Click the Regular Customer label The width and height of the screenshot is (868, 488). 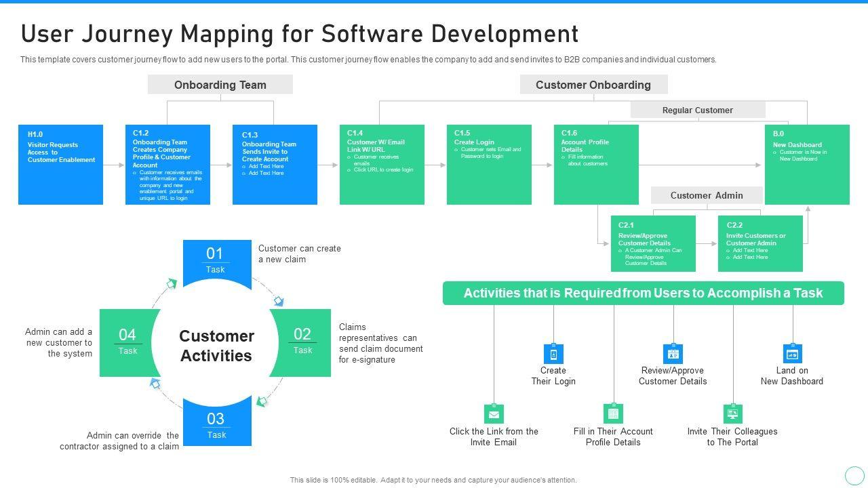[697, 110]
